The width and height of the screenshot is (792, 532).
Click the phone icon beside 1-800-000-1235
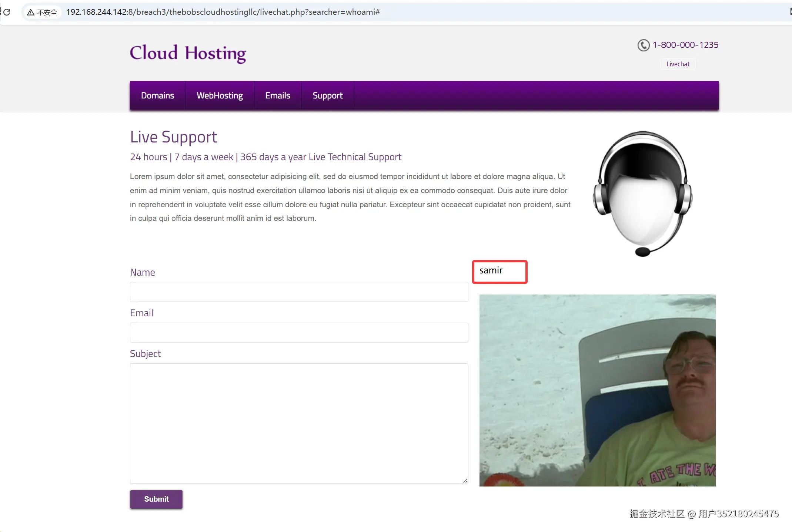[x=643, y=45]
